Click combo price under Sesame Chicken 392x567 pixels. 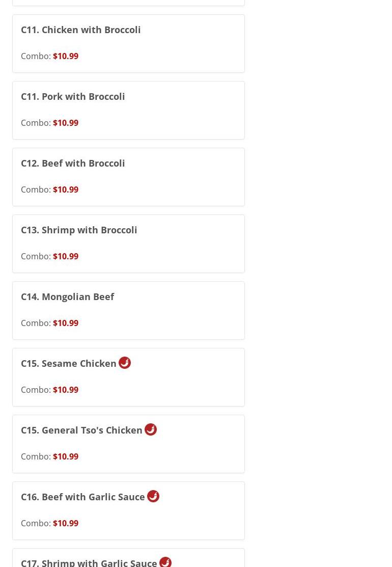(66, 390)
